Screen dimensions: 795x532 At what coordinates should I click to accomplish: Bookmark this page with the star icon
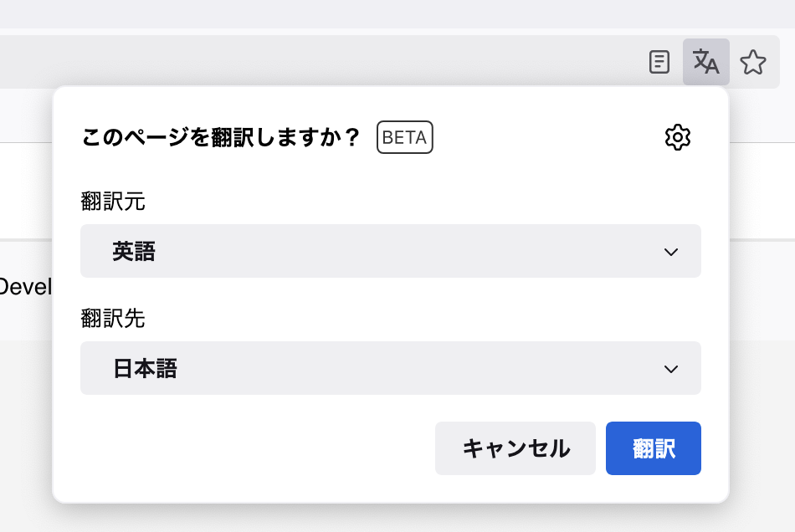click(753, 62)
